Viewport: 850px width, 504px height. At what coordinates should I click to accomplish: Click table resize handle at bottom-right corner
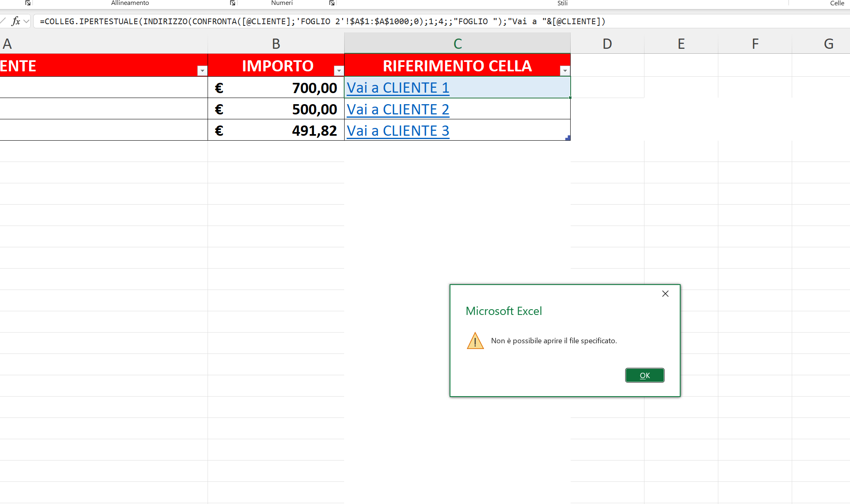click(x=568, y=138)
